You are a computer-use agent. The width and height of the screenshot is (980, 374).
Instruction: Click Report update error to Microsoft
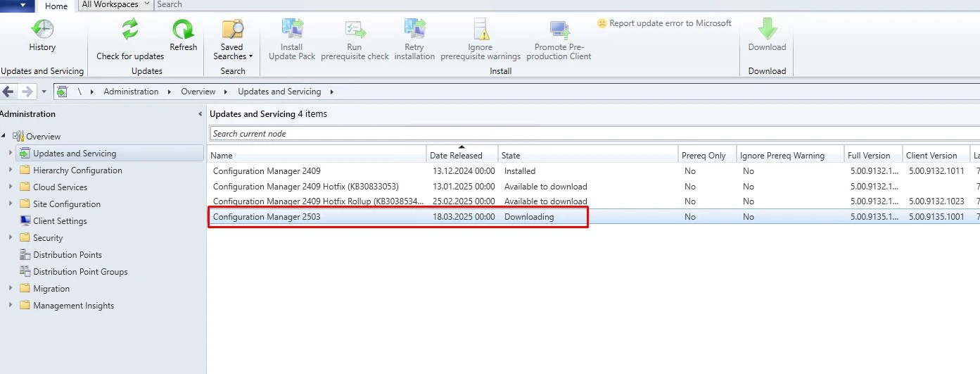[664, 23]
